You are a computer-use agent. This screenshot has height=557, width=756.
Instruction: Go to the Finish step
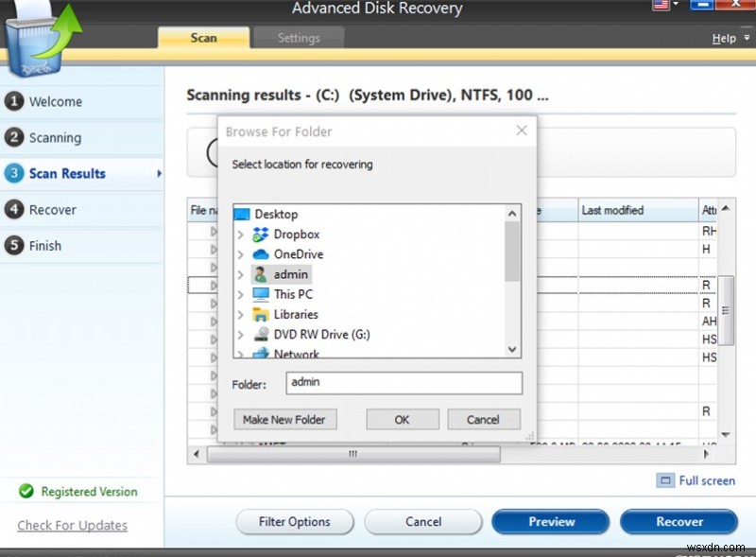(x=44, y=246)
